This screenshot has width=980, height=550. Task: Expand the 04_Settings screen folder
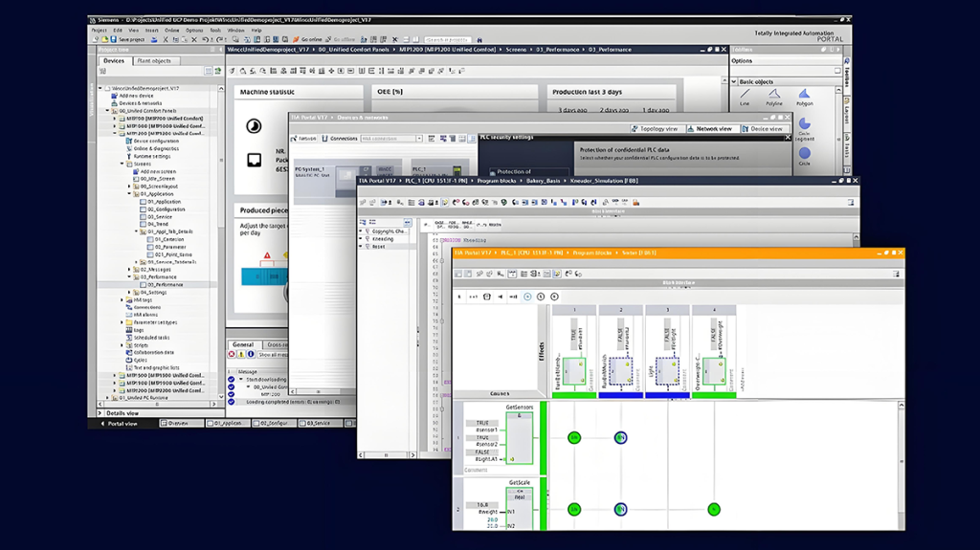[x=129, y=292]
